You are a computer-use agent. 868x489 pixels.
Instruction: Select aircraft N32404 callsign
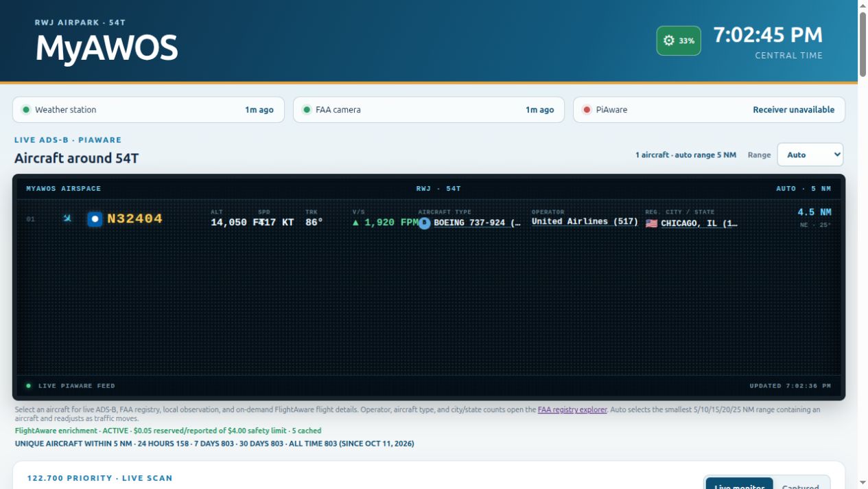pyautogui.click(x=134, y=219)
